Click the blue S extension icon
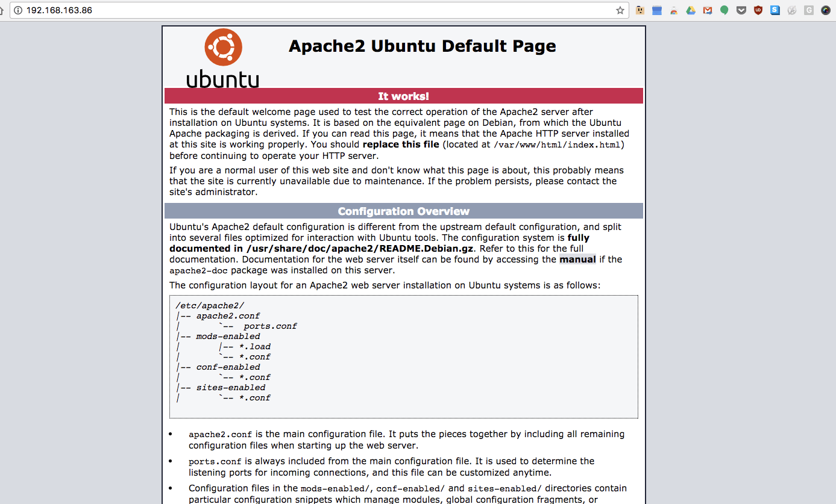Viewport: 836px width, 504px height. (x=775, y=10)
